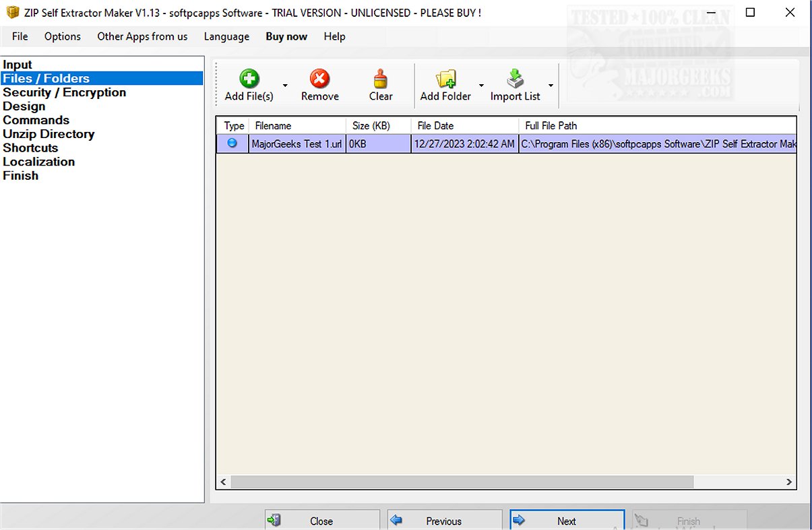Click the scroll left arrow of file list

(x=224, y=482)
